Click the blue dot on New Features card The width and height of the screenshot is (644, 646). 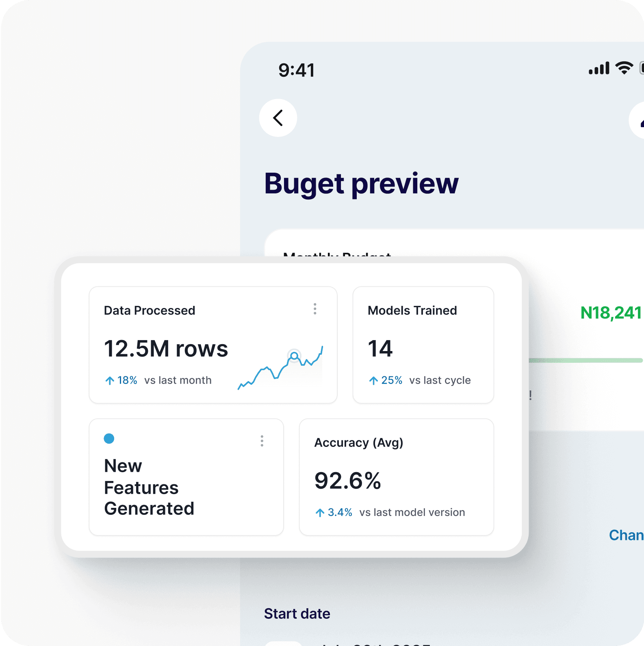tap(109, 439)
